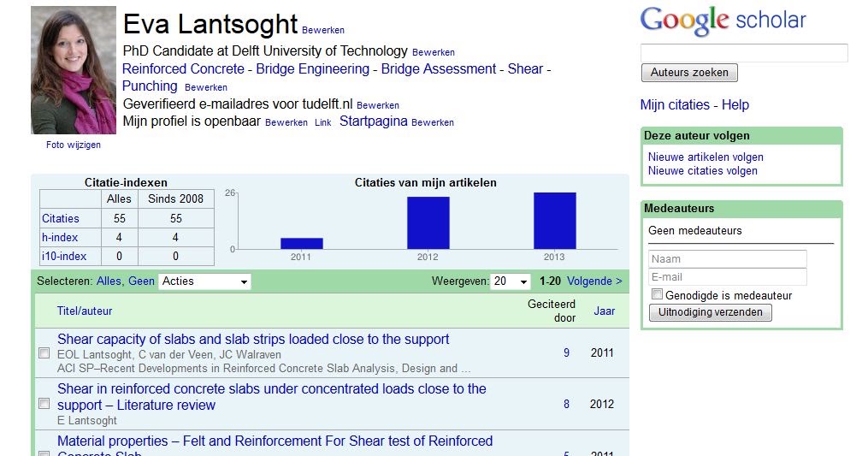868x456 pixels.
Task: Open the Citaties index link
Action: pyautogui.click(x=61, y=218)
